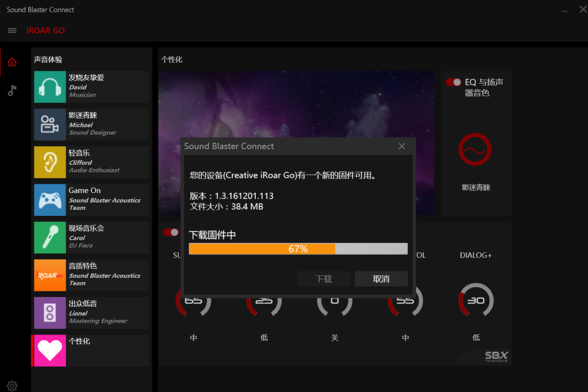
Task: Select Michael Sound Designer profile row
Action: [x=92, y=125]
